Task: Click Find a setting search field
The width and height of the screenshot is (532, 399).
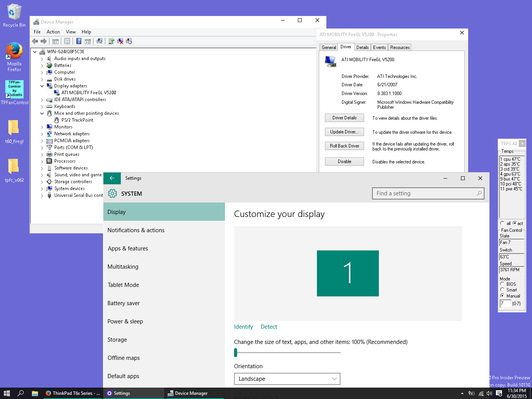Action: tap(428, 193)
